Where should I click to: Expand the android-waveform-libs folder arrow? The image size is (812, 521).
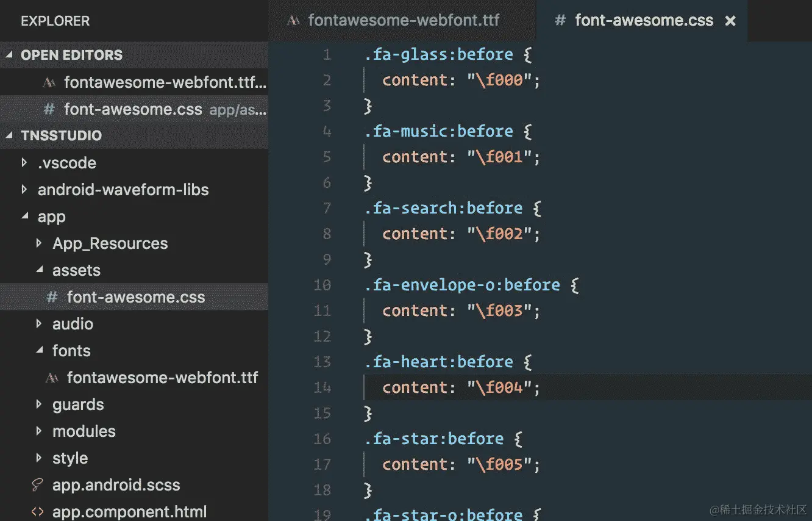point(24,190)
